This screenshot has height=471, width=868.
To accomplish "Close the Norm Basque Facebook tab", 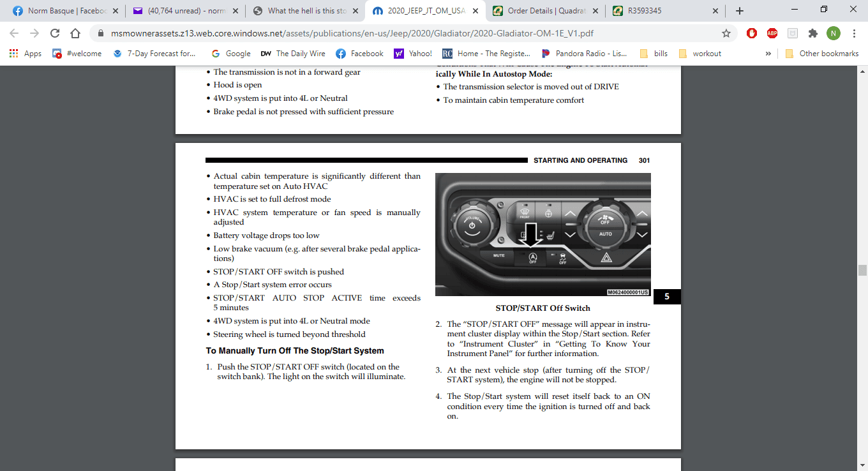I will (x=116, y=11).
